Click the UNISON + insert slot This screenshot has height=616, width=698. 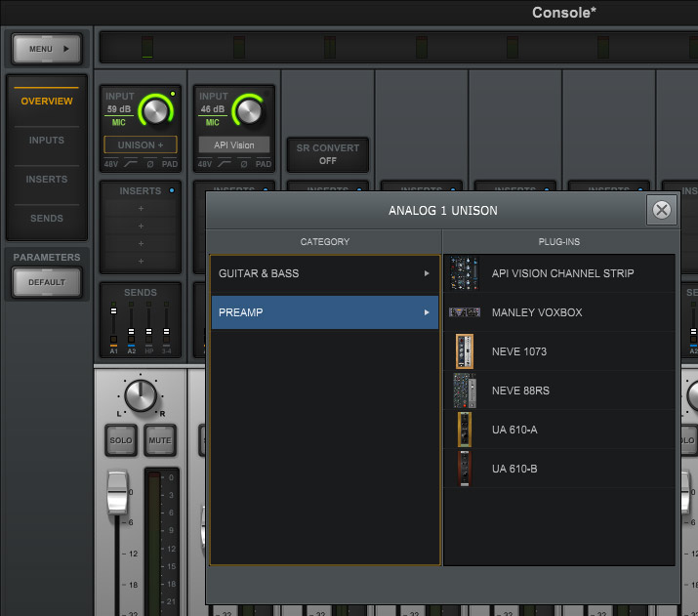tap(141, 144)
